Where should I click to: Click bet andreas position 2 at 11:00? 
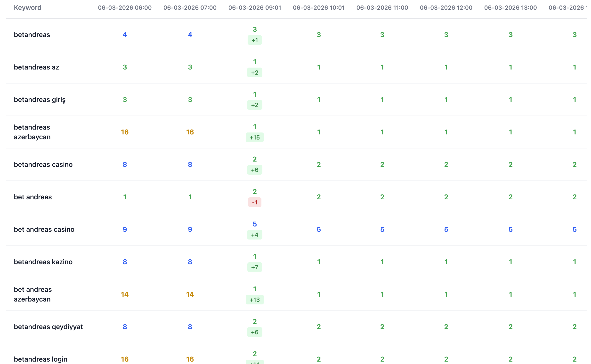(382, 197)
